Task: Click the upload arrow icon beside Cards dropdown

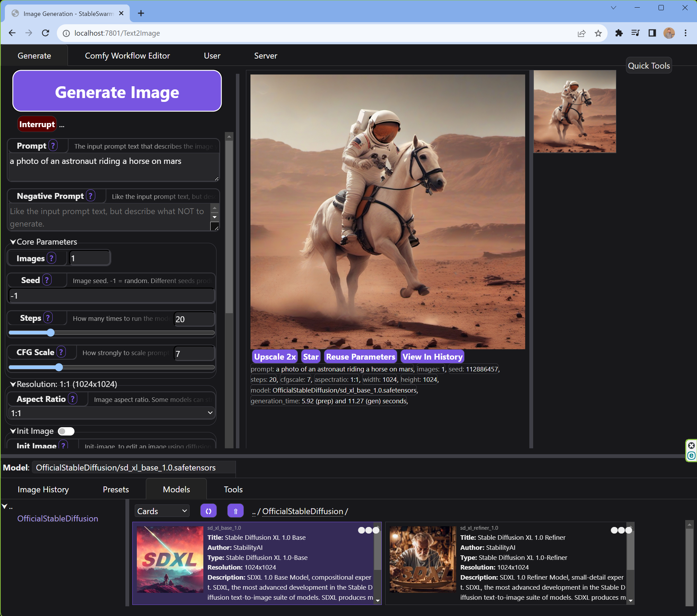Action: point(235,510)
